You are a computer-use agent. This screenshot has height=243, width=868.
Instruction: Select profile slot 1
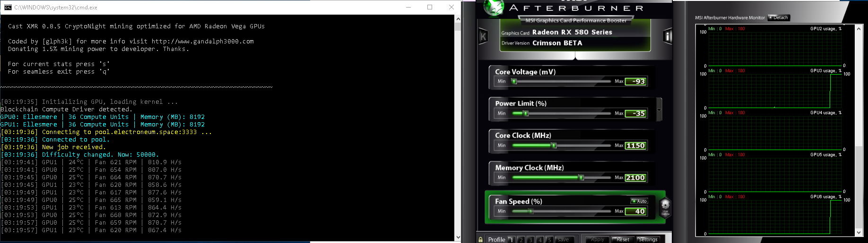512,240
